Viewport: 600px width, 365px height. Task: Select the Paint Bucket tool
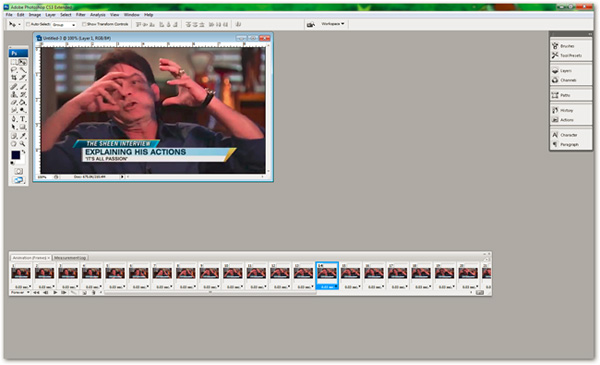click(23, 102)
